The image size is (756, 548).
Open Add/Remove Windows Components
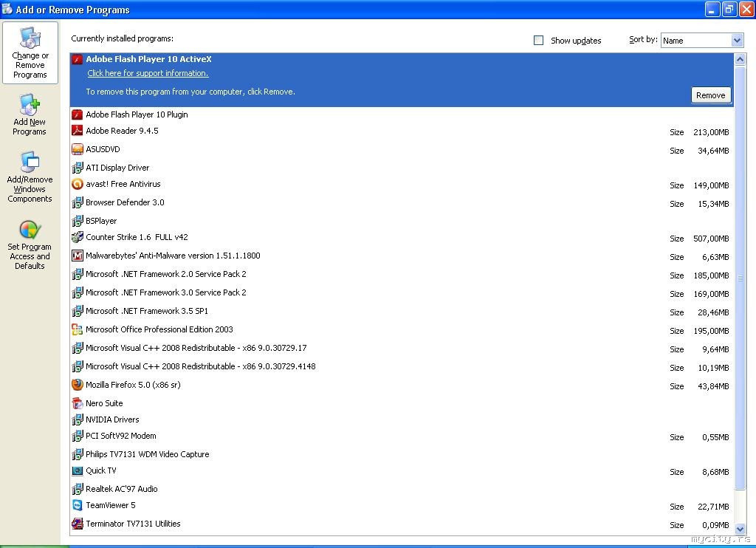pyautogui.click(x=30, y=178)
